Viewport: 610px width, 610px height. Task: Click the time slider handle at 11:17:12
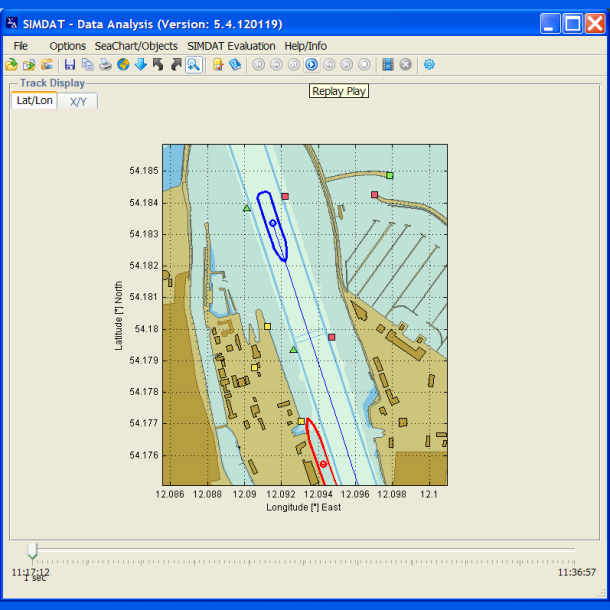point(33,551)
